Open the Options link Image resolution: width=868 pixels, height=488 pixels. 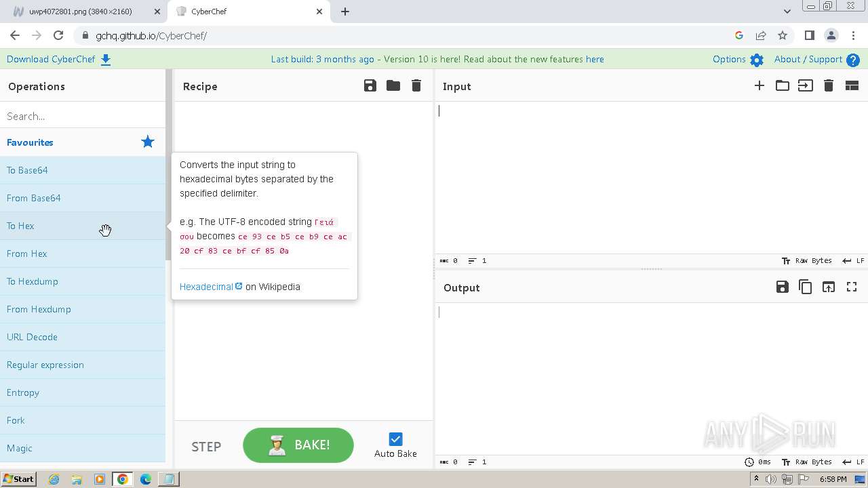click(729, 59)
